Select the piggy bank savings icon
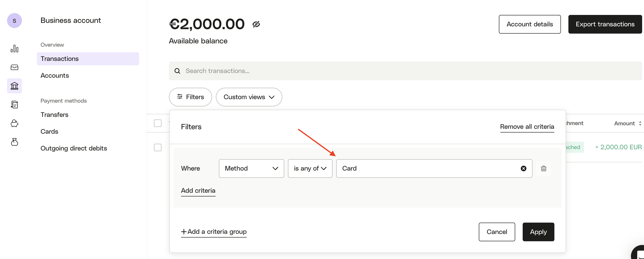 pyautogui.click(x=14, y=123)
